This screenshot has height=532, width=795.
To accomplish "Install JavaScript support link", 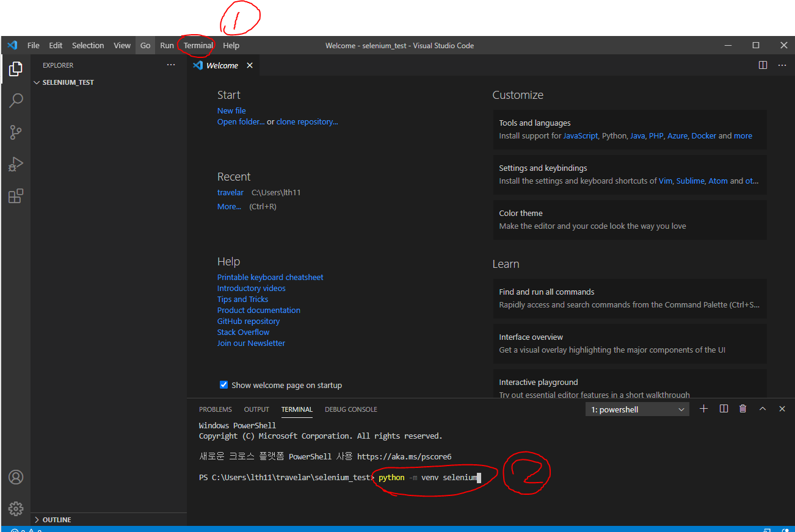I will click(x=580, y=135).
